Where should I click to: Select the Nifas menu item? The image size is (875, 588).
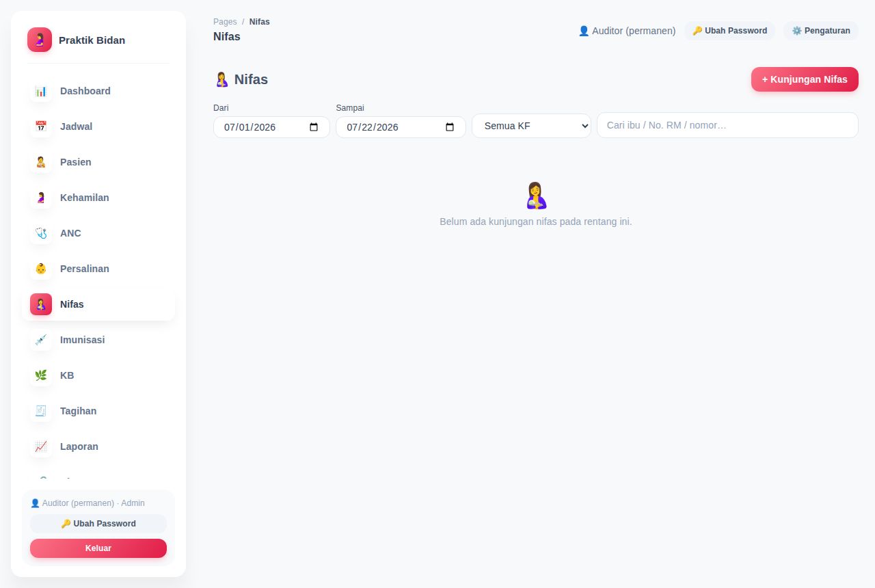click(x=98, y=304)
